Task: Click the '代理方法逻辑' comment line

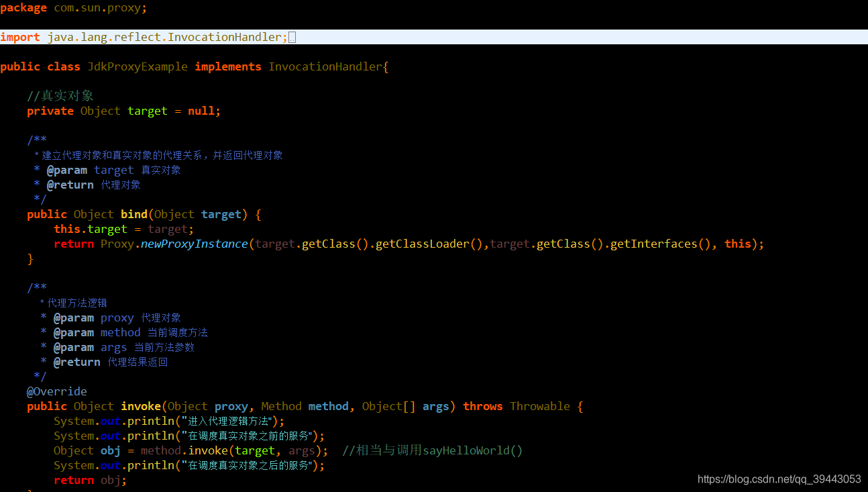Action: pyautogui.click(x=73, y=303)
